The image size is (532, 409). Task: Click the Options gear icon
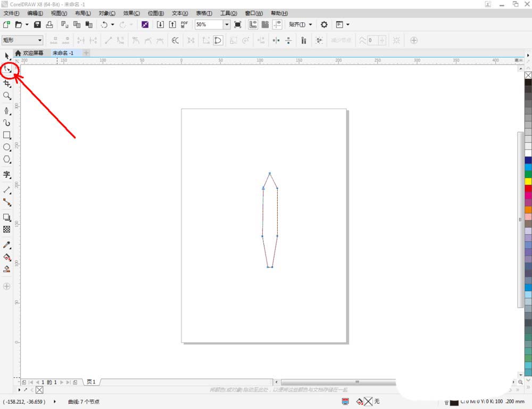click(x=324, y=24)
